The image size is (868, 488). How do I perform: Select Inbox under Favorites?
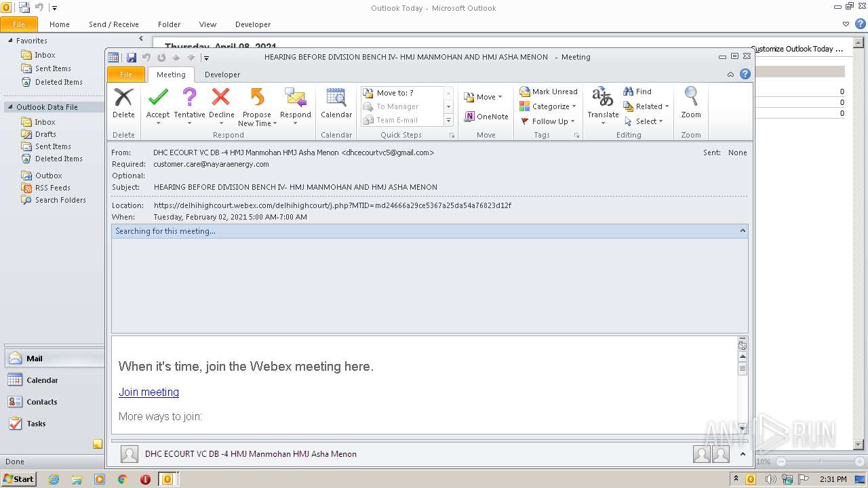[45, 55]
